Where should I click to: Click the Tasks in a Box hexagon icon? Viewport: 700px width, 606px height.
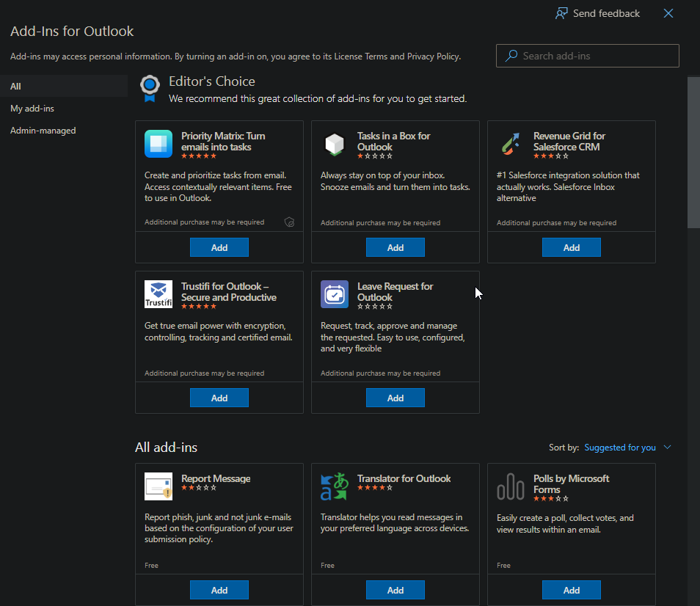point(335,144)
